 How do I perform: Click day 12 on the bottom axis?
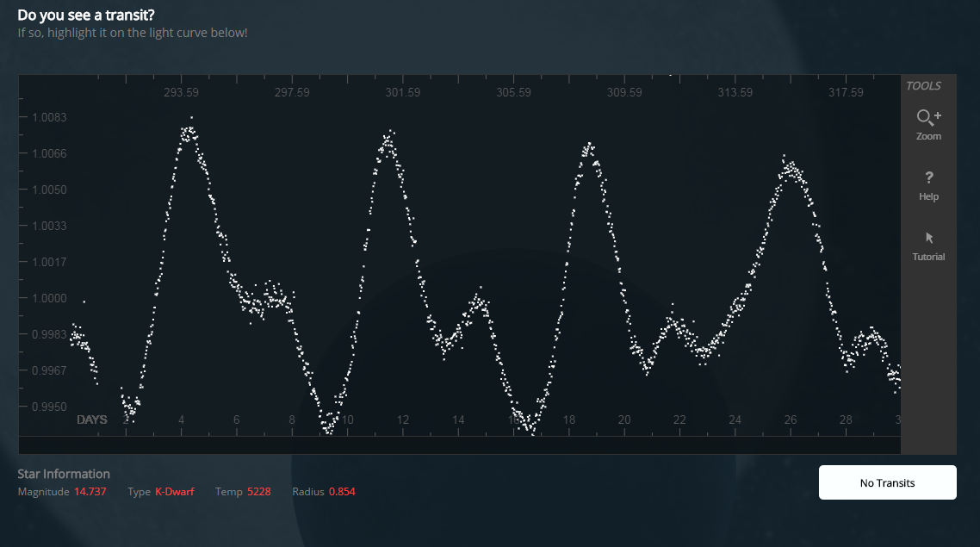point(403,420)
